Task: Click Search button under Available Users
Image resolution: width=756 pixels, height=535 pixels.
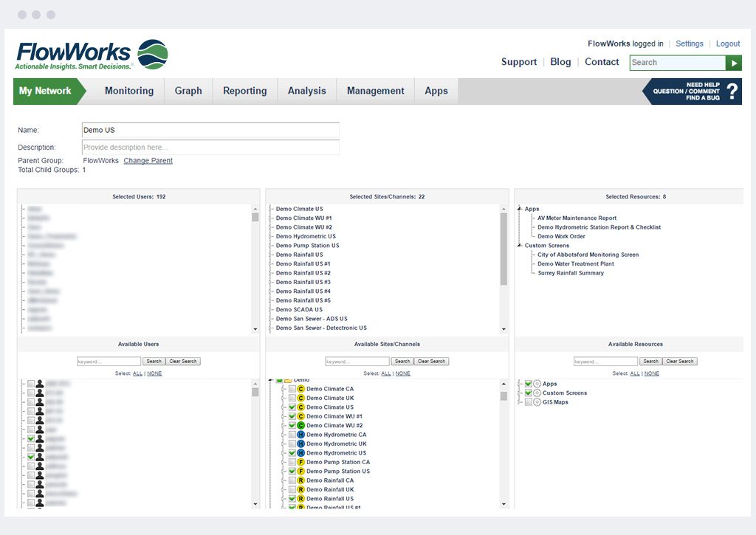Action: [x=154, y=362]
